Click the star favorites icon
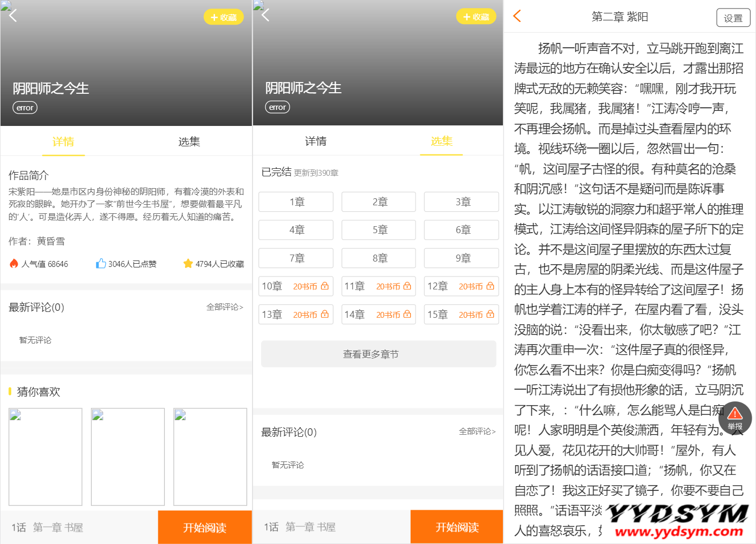 tap(188, 264)
